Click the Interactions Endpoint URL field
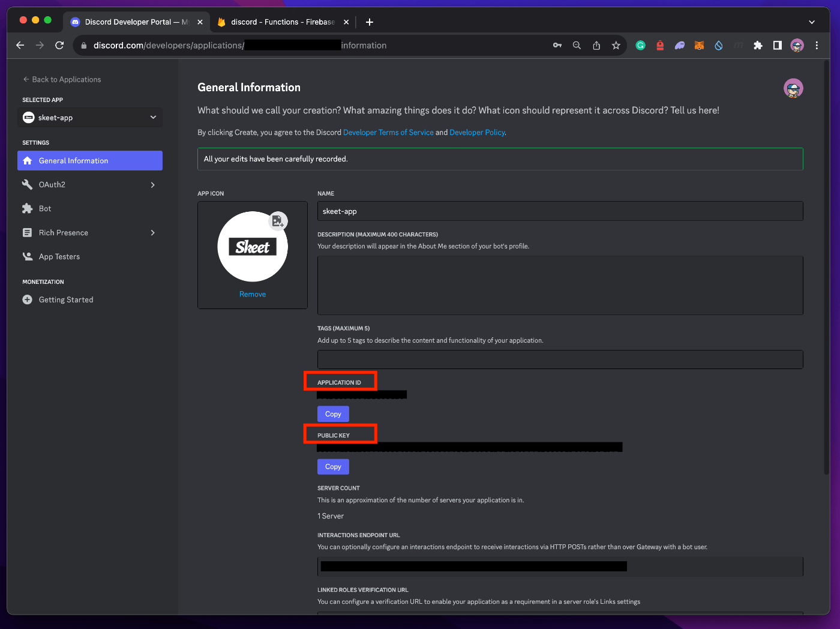840x629 pixels. (560, 567)
